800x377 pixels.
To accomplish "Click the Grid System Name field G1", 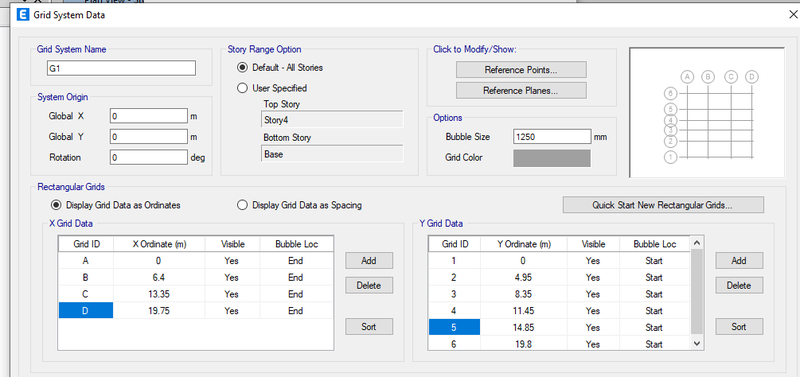I will click(x=121, y=68).
